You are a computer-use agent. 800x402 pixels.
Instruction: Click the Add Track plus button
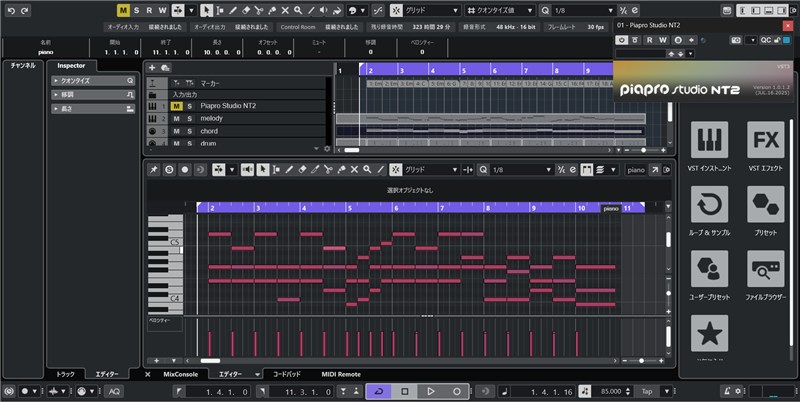pos(152,68)
